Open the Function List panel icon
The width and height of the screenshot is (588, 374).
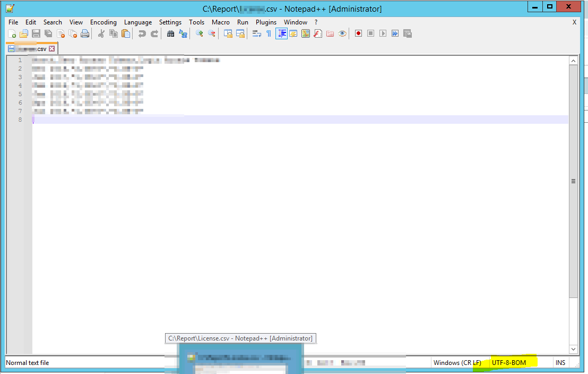click(318, 34)
